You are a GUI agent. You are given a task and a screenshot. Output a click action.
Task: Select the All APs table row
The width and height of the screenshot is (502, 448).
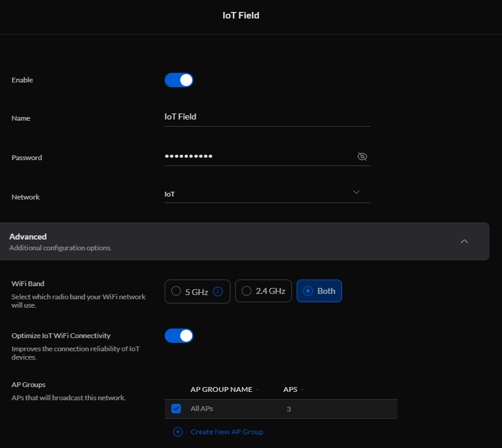(x=281, y=409)
